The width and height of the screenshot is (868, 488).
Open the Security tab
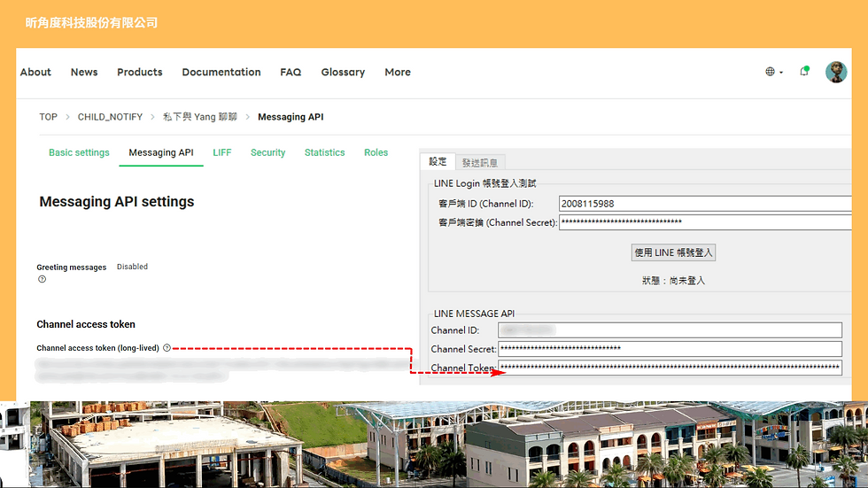pos(267,152)
